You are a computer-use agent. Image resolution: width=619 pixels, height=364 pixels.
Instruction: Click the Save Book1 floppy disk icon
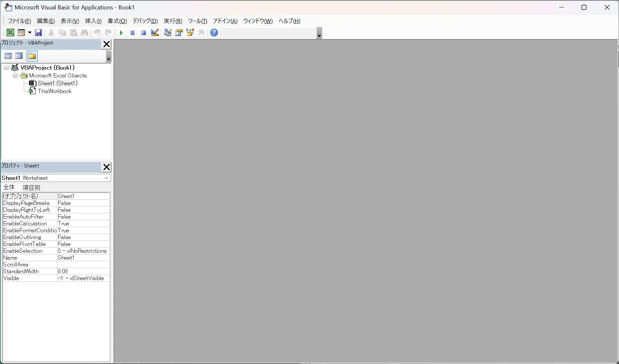tap(38, 33)
